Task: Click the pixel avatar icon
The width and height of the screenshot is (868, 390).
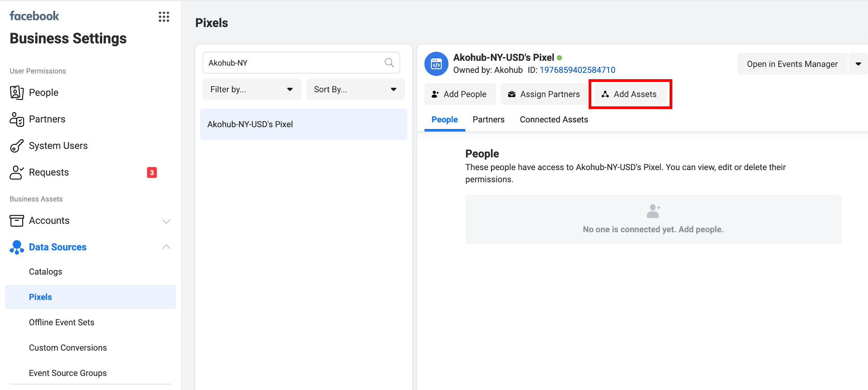Action: 436,64
